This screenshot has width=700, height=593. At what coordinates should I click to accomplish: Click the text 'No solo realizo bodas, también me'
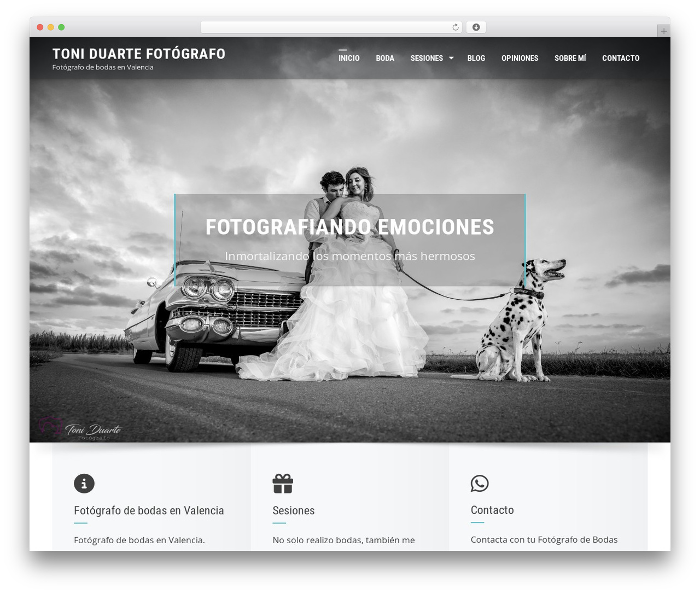tap(343, 540)
